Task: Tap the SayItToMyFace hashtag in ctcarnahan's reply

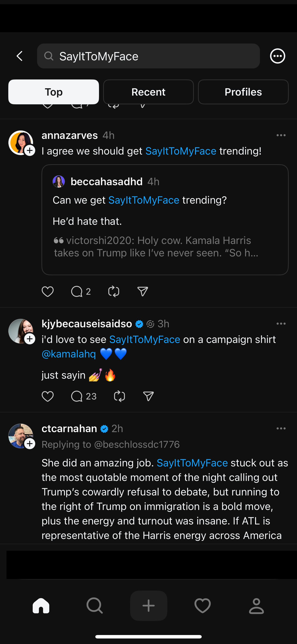Action: tap(192, 463)
